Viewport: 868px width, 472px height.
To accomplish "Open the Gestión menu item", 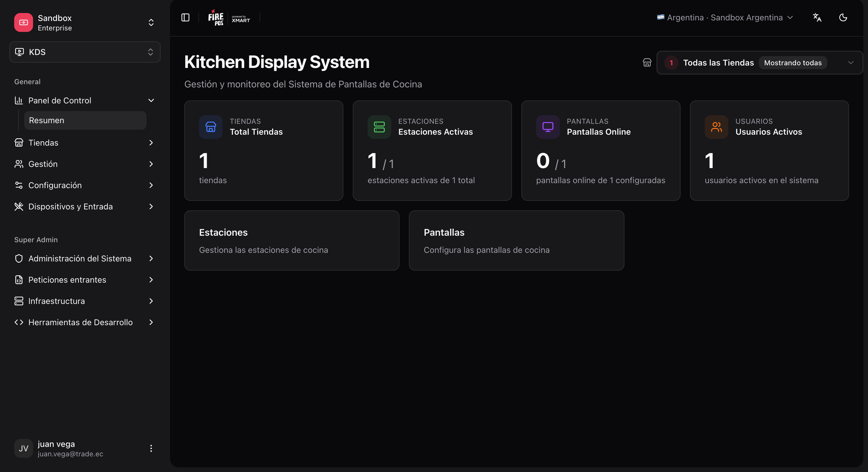I will coord(85,164).
